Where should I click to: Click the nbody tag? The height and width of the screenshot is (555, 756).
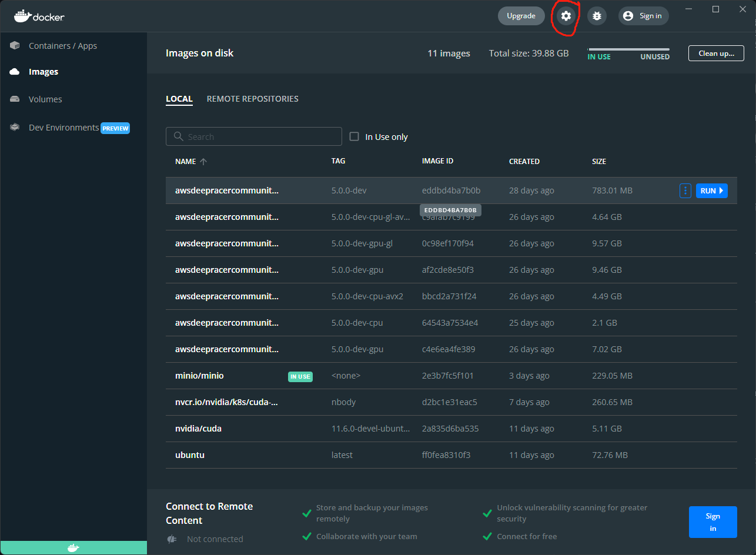click(344, 402)
